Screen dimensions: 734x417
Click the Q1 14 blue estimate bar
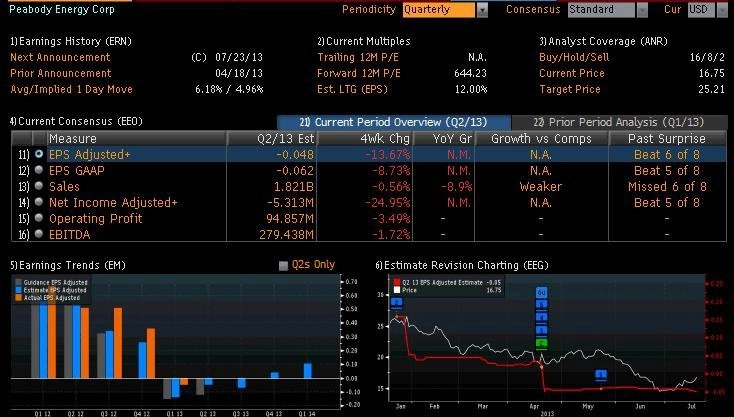click(308, 371)
